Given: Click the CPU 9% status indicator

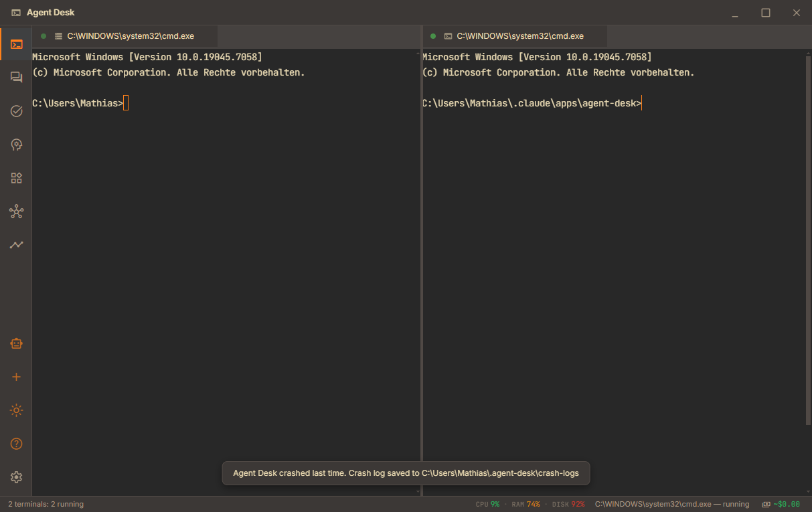Looking at the screenshot, I should pos(487,504).
